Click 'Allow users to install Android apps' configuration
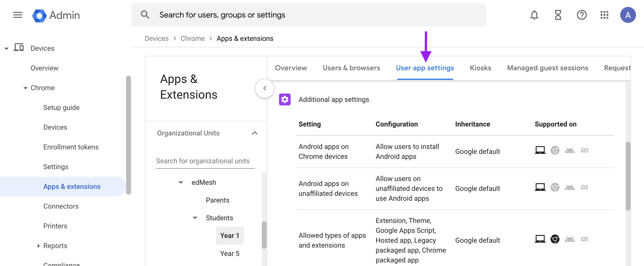Viewport: 644px width, 266px height. tap(407, 152)
